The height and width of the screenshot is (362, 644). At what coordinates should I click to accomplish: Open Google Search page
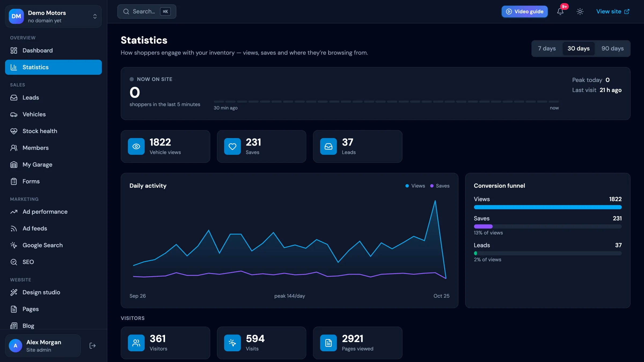point(53,245)
